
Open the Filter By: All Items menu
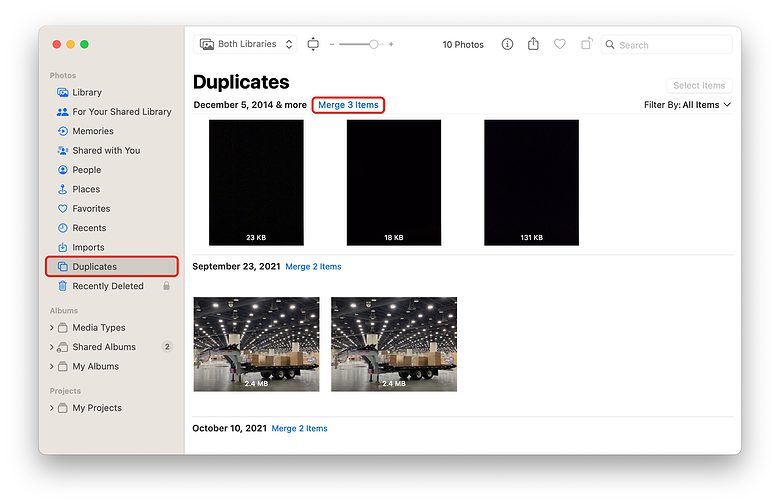[687, 105]
